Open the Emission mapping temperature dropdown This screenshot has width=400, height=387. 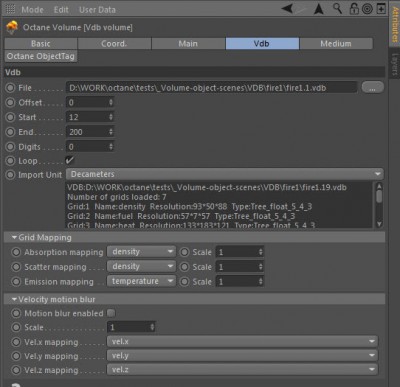coord(141,281)
